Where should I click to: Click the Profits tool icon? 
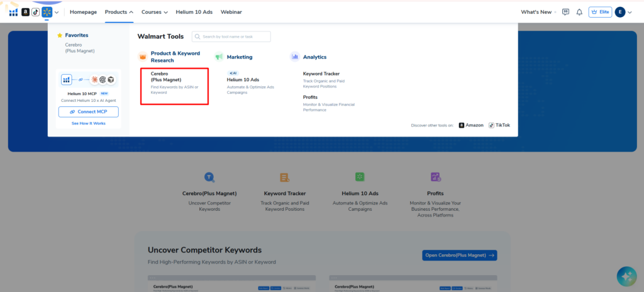coord(435,177)
